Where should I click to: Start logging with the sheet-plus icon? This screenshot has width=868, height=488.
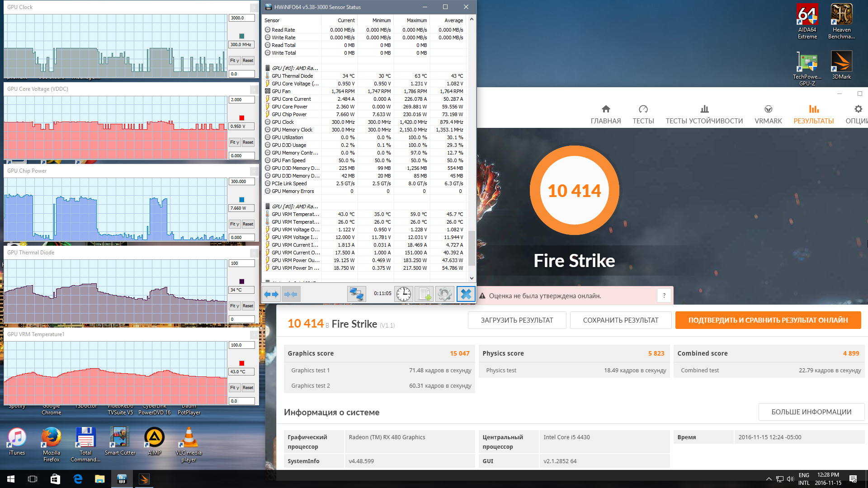coord(424,294)
